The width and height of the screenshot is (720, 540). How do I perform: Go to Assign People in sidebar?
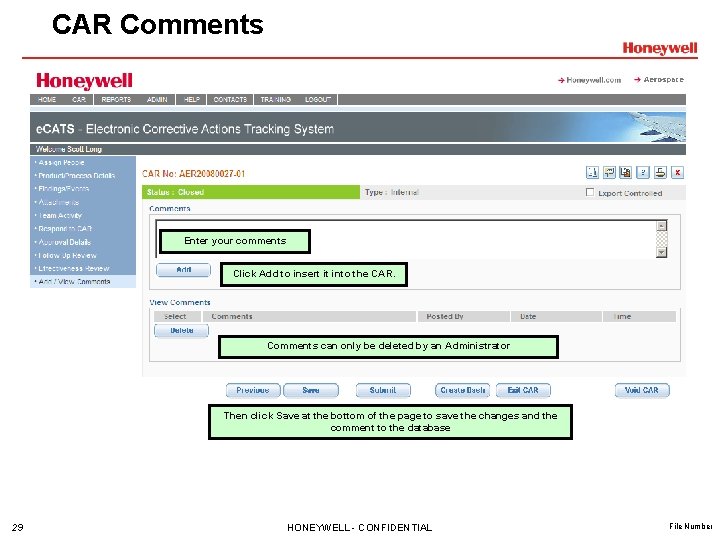pos(60,163)
